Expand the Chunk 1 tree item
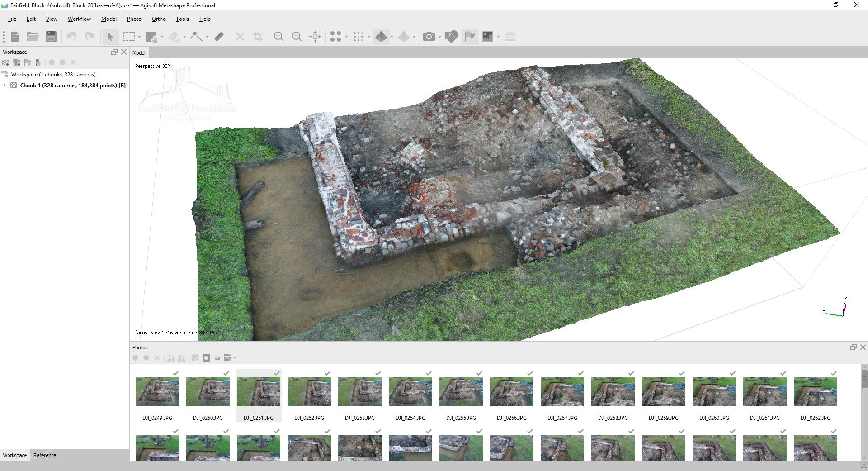Screen dimensions: 868x471 pyautogui.click(x=5, y=85)
